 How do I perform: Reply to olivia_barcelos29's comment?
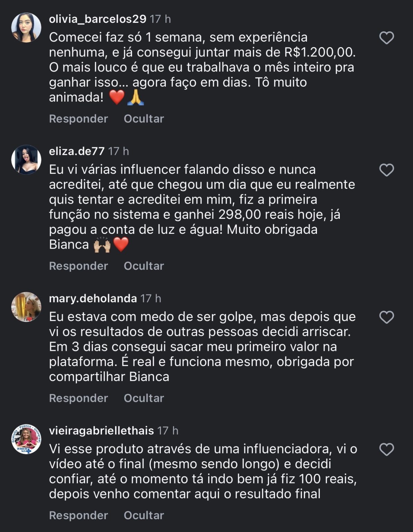tap(78, 118)
